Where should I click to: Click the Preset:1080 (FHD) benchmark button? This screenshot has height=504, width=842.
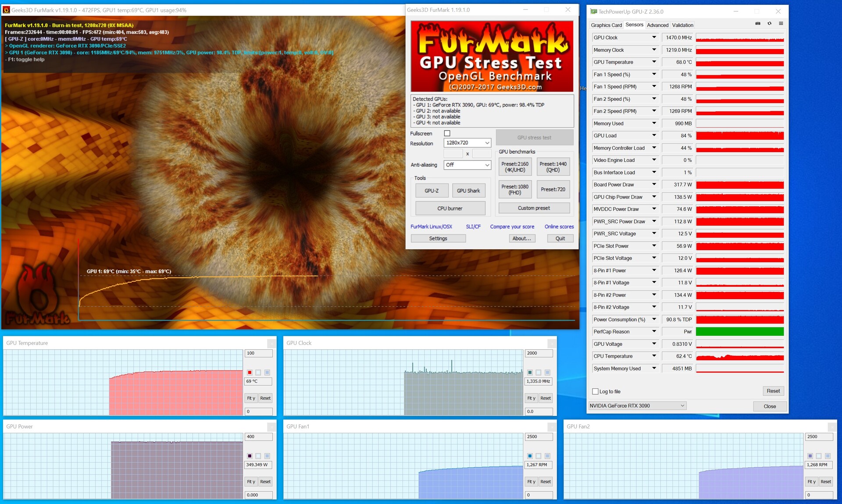515,189
